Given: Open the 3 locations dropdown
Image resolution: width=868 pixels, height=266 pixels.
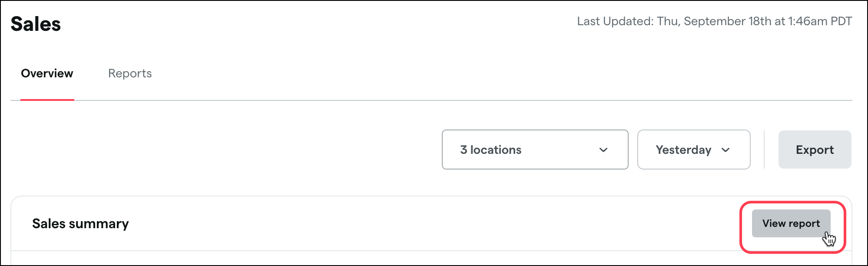Looking at the screenshot, I should tap(535, 150).
